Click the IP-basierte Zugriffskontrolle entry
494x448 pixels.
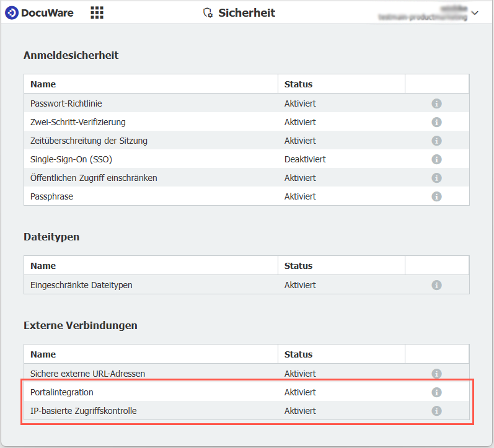[84, 411]
